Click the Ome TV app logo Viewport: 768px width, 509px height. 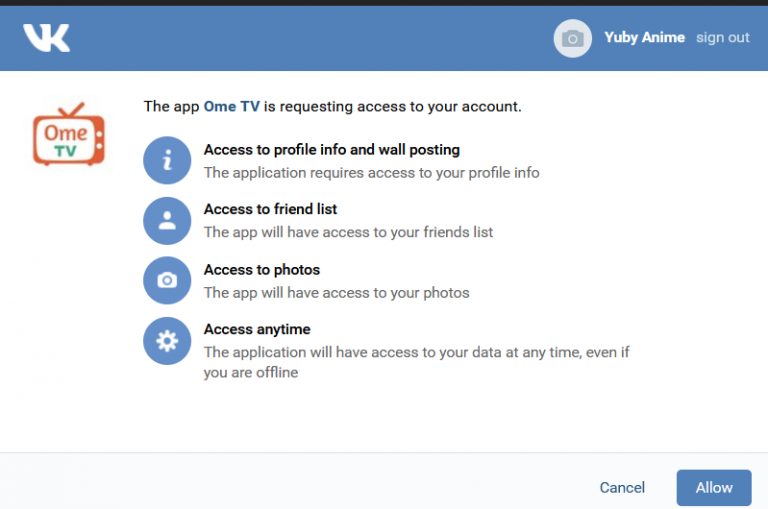coord(68,134)
